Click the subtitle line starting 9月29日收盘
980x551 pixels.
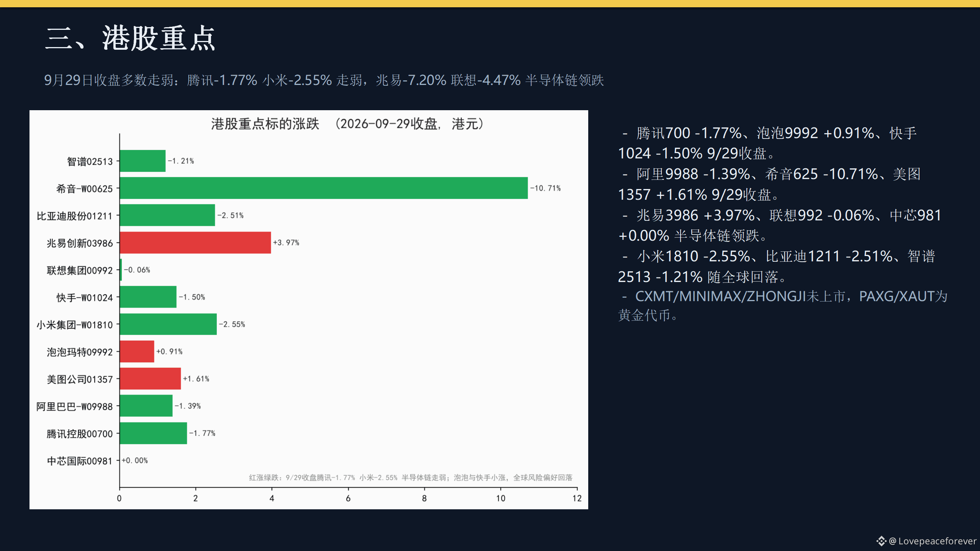[x=324, y=80]
